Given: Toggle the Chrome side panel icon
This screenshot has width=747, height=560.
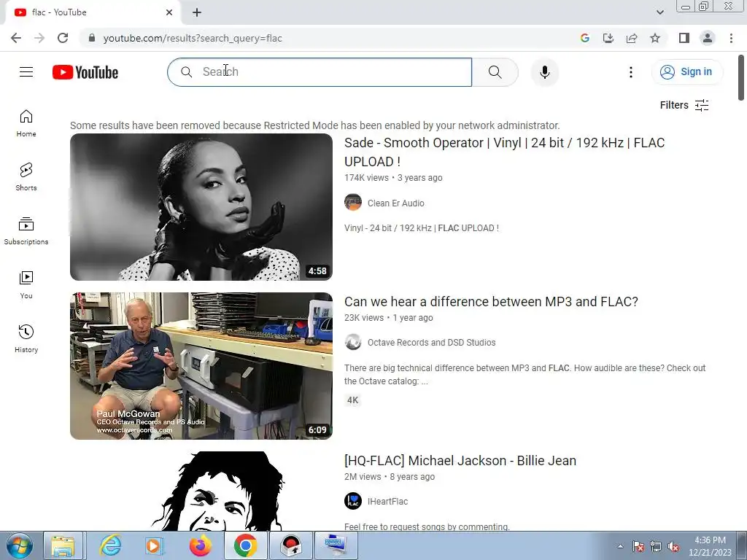Looking at the screenshot, I should click(x=684, y=38).
